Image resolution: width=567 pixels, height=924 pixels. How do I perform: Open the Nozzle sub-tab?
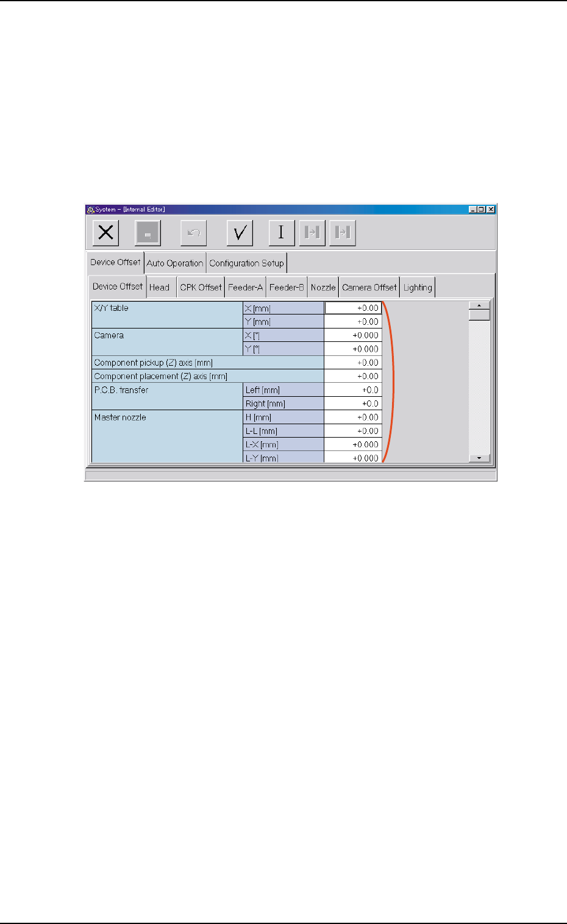(x=323, y=288)
